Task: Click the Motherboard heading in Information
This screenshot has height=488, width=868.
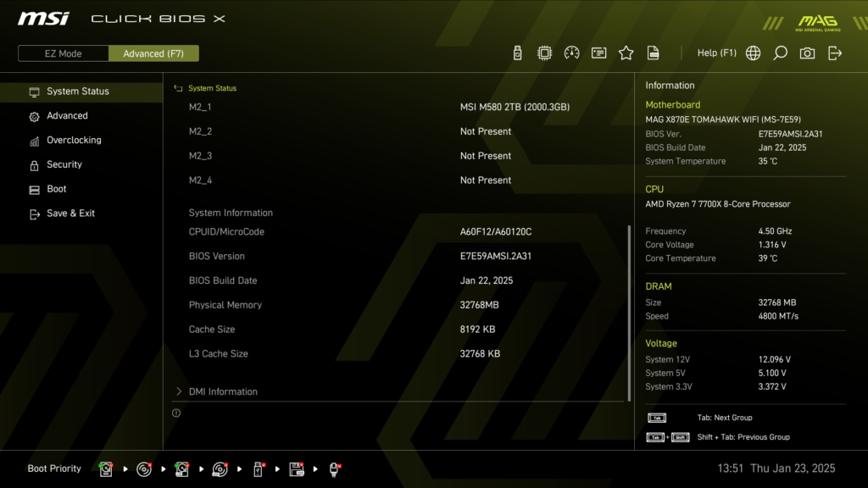Action: click(x=672, y=104)
